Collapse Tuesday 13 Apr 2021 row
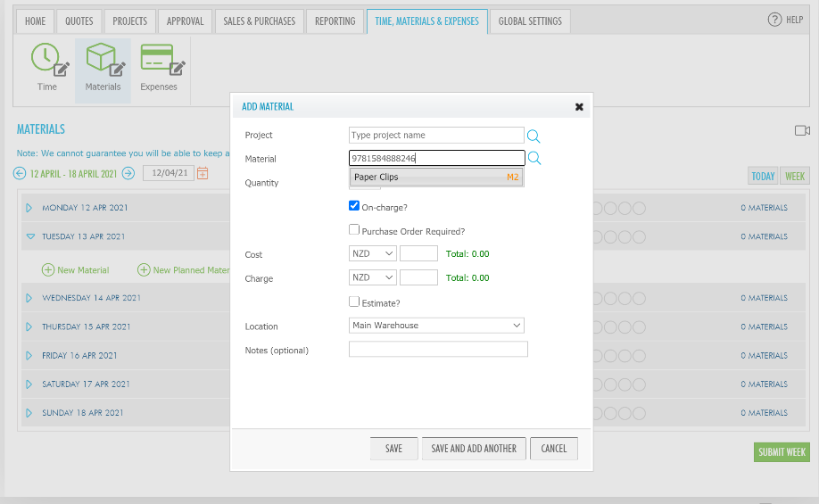The width and height of the screenshot is (819, 504). point(31,236)
